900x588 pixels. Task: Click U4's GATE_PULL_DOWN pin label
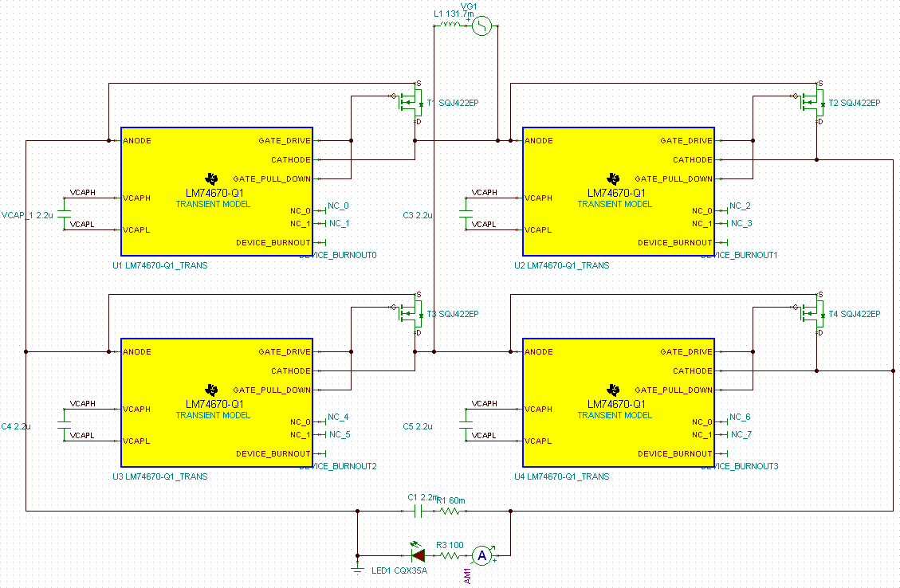(x=674, y=390)
